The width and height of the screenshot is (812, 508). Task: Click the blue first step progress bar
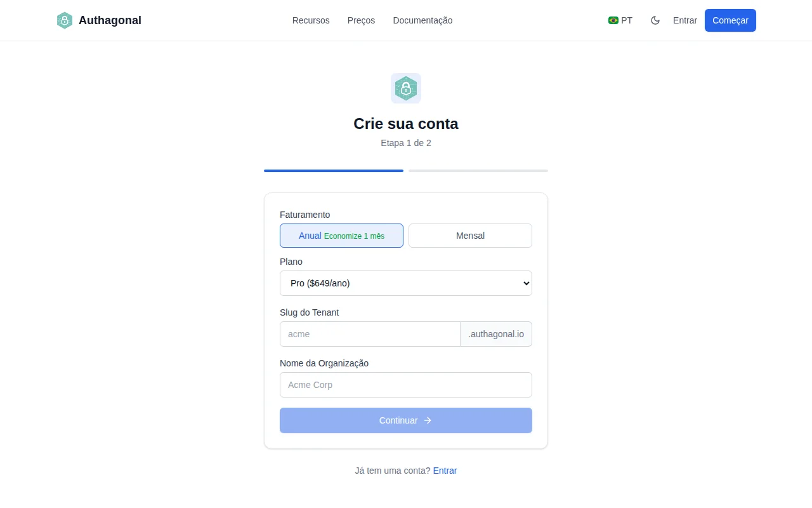click(x=334, y=171)
